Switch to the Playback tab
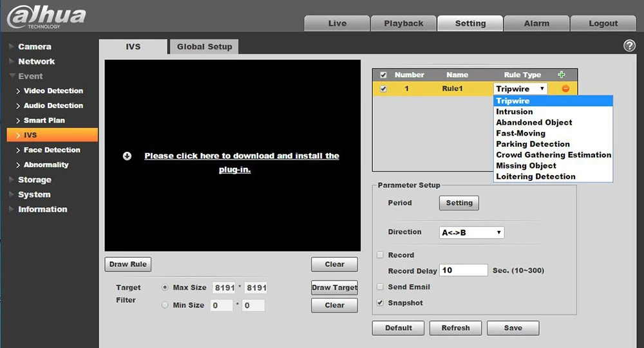 404,23
